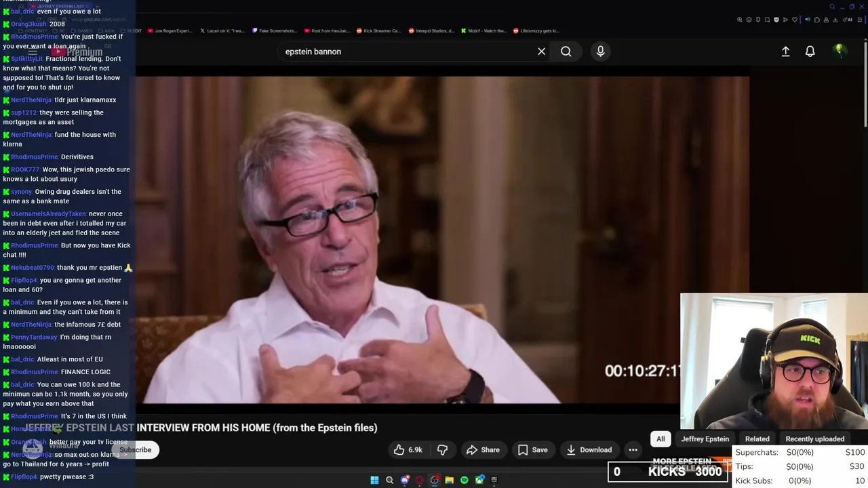The image size is (868, 488).
Task: Open Windows taskbar search
Action: [x=389, y=480]
